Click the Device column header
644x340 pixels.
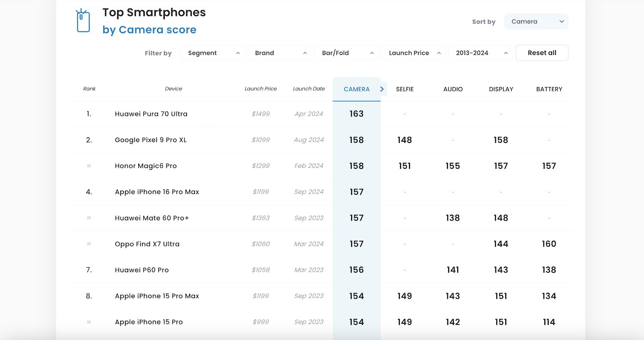pyautogui.click(x=173, y=89)
